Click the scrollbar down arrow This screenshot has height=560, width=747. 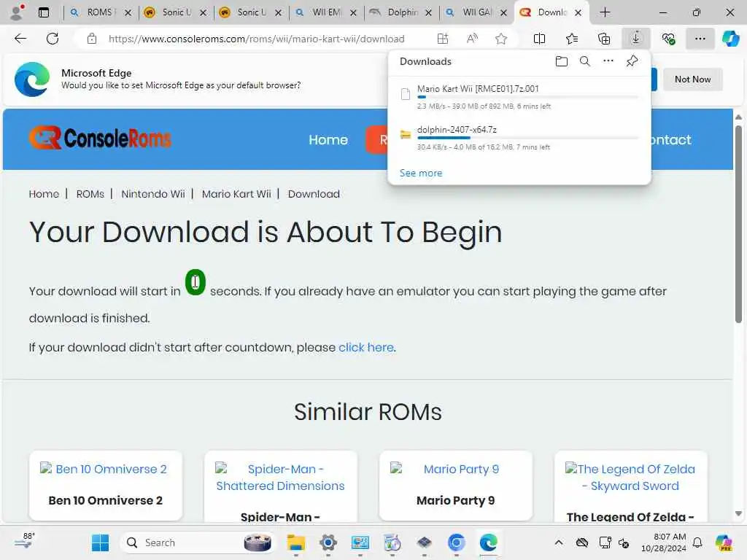[x=738, y=514]
